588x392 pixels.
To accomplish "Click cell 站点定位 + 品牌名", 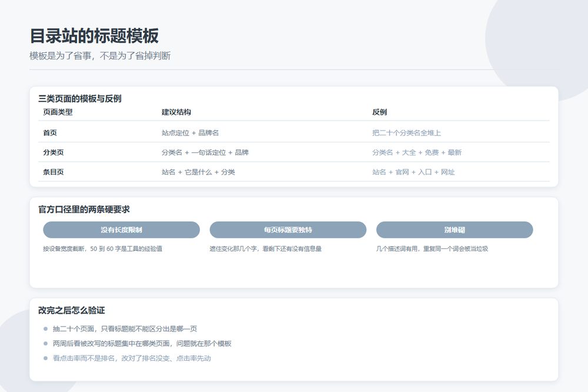I will pyautogui.click(x=190, y=132).
